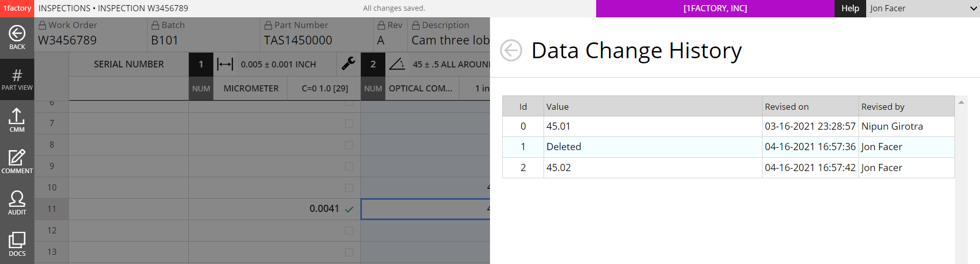Click the [1FACTORY, INC] company banner
The width and height of the screenshot is (980, 264).
[x=715, y=8]
